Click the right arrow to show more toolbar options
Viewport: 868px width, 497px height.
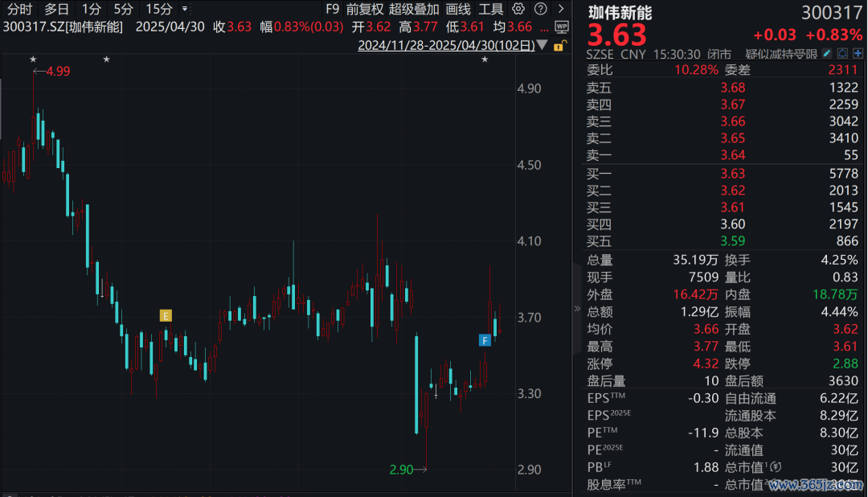pyautogui.click(x=561, y=9)
